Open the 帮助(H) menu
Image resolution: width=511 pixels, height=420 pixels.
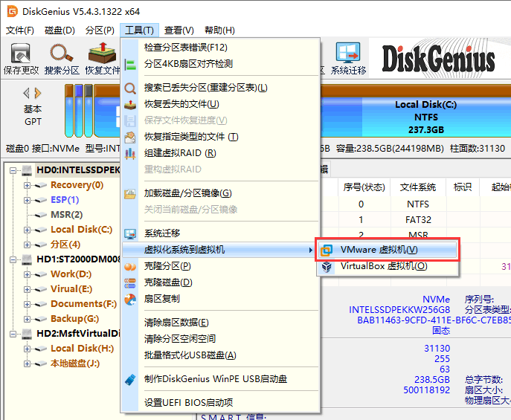[x=219, y=30]
